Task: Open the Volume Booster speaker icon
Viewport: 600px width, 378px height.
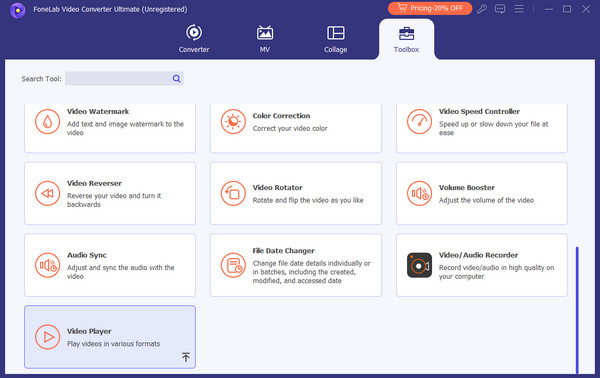Action: point(419,194)
